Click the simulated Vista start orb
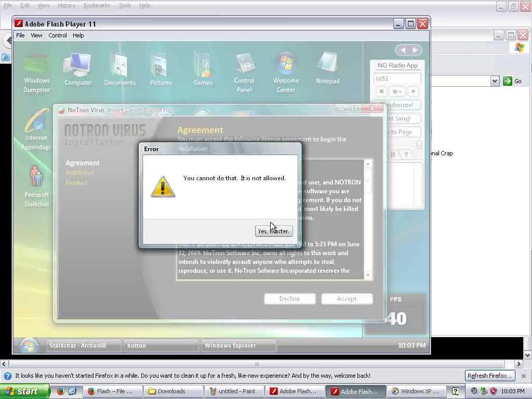The height and width of the screenshot is (399, 532). coord(29,345)
